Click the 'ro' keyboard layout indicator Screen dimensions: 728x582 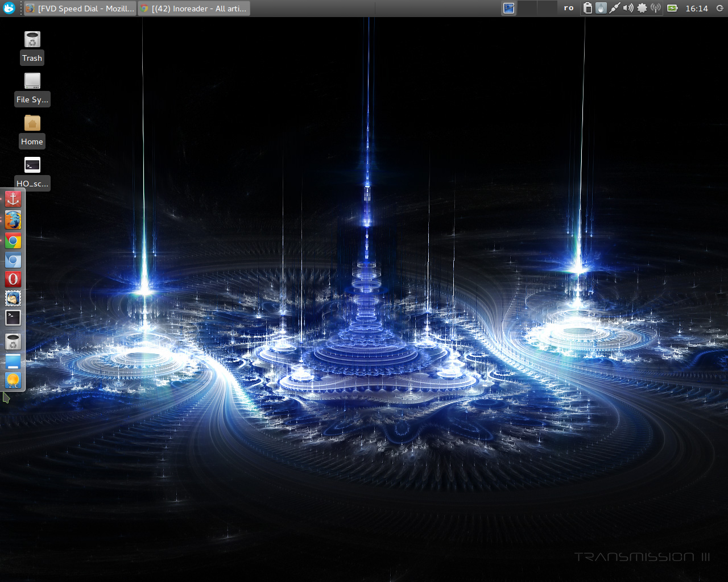click(x=569, y=8)
